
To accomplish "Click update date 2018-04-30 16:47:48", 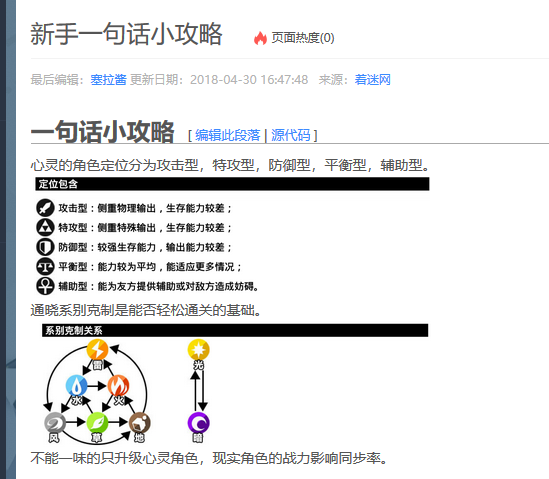I will click(249, 80).
